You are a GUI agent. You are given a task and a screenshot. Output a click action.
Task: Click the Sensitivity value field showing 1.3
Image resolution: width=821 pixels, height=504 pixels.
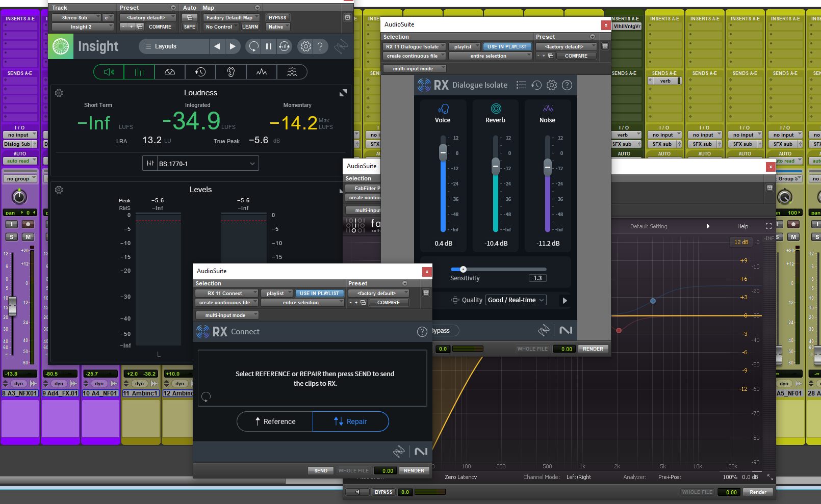pos(537,278)
